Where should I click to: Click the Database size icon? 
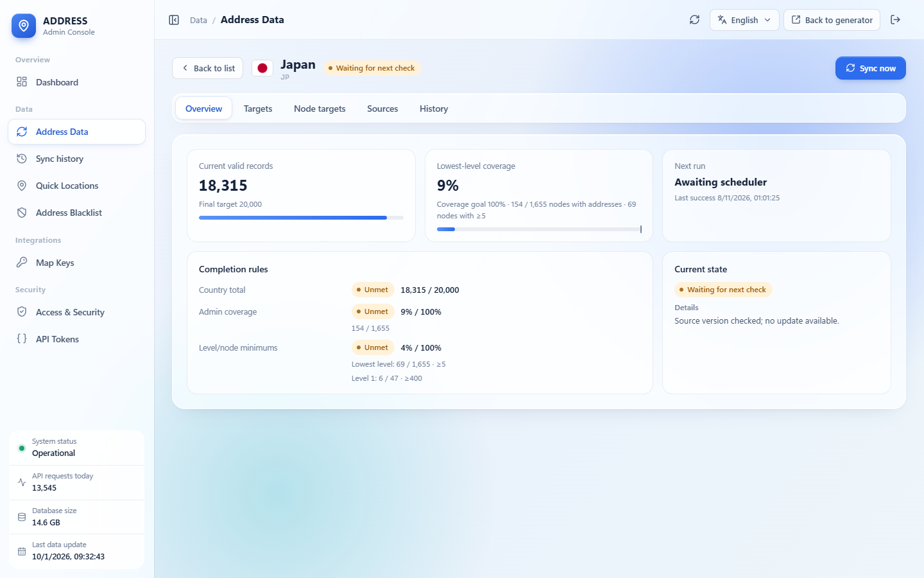(22, 517)
